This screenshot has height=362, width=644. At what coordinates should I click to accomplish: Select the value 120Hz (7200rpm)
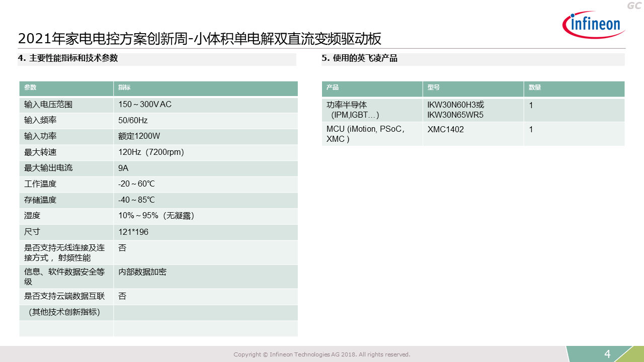151,153
